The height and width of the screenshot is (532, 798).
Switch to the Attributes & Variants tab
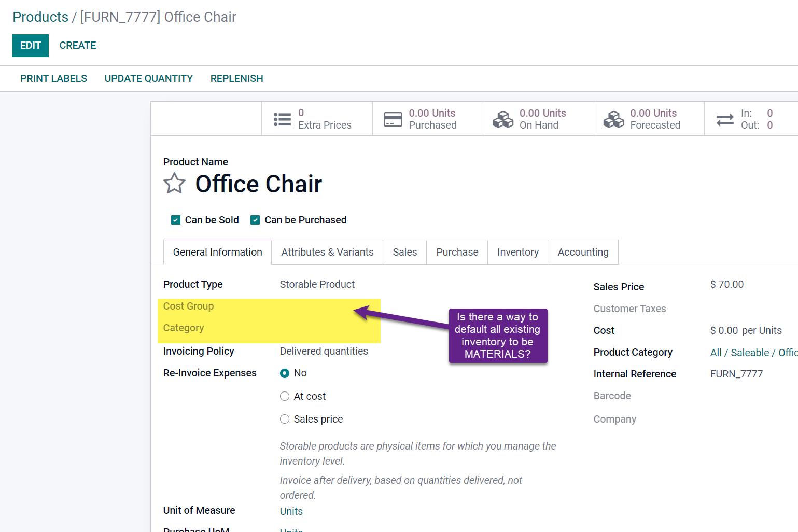click(327, 252)
